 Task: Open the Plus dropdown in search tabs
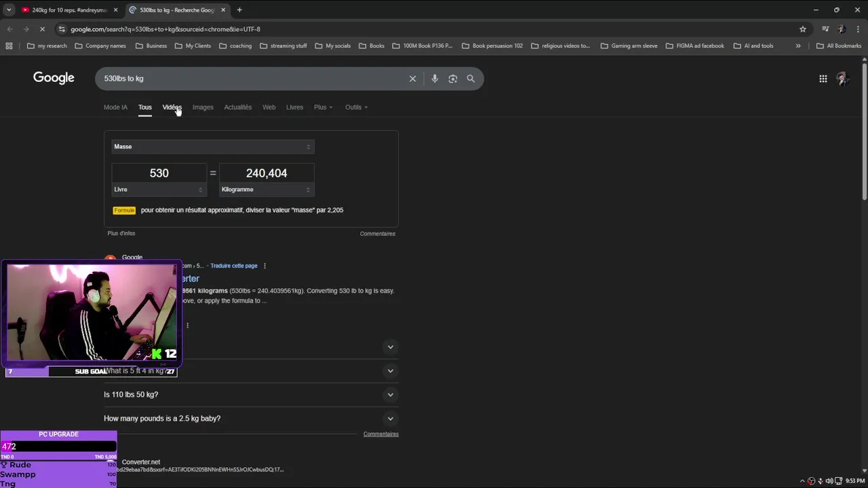(x=323, y=107)
